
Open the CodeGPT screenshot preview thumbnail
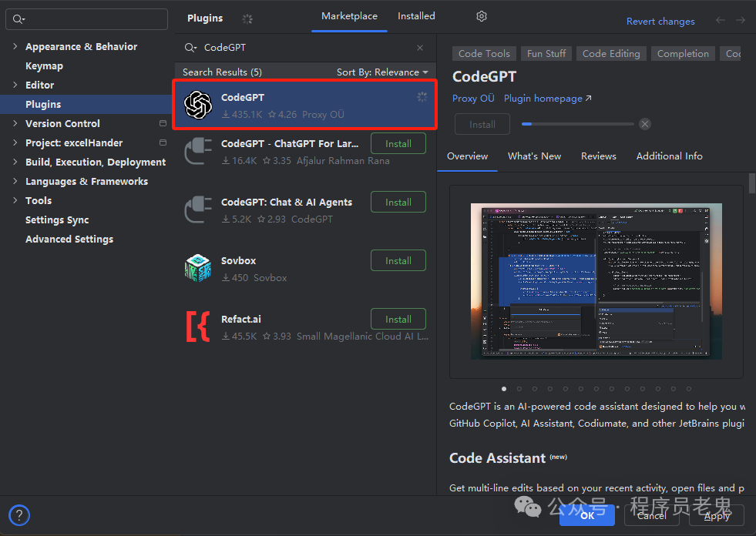coord(596,282)
